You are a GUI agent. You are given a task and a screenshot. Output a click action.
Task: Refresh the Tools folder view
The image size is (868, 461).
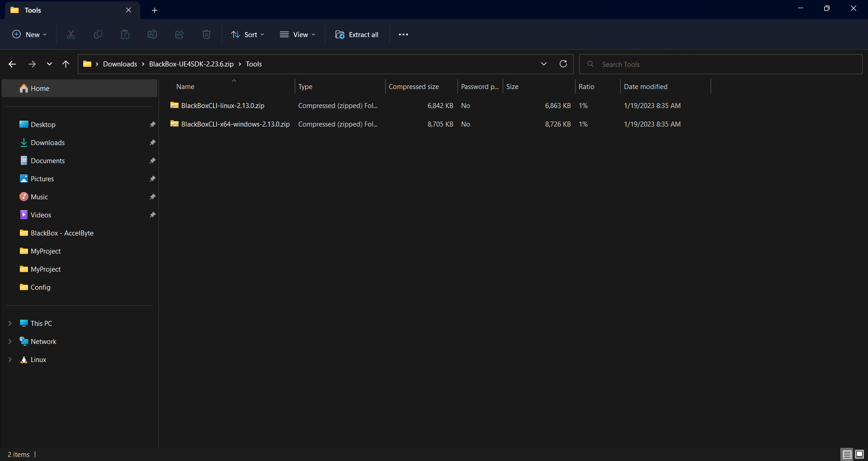click(563, 64)
